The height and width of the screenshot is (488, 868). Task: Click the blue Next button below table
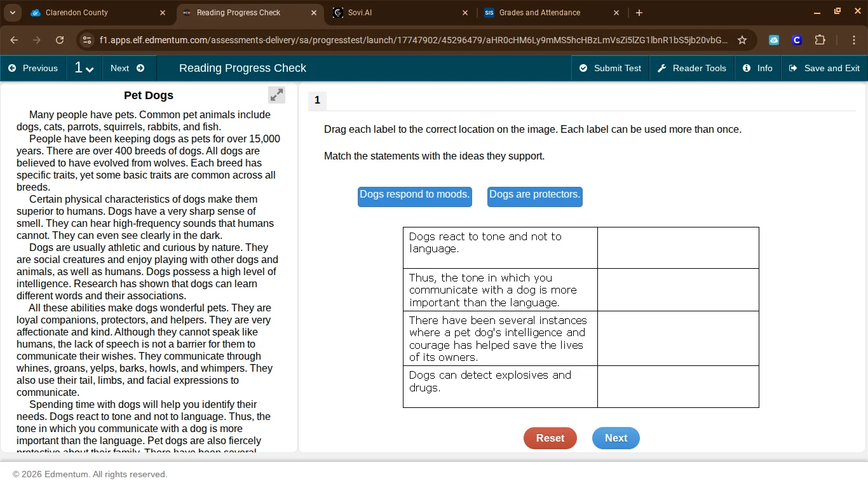[x=616, y=438]
